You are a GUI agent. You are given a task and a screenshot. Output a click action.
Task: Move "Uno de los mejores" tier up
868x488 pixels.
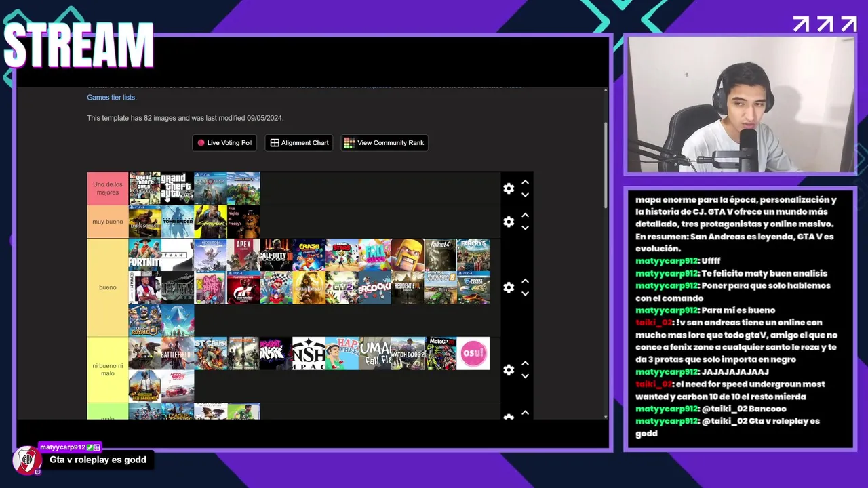tap(525, 182)
